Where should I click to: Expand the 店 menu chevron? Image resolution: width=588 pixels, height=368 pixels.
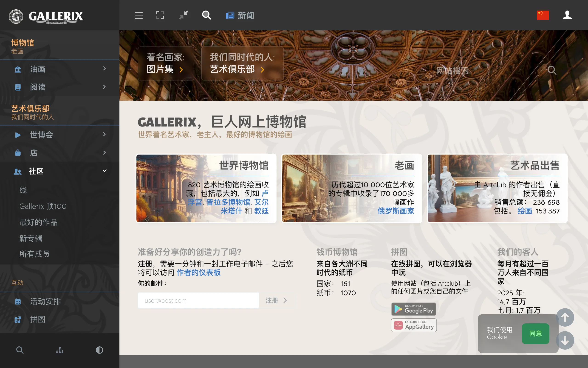(105, 152)
